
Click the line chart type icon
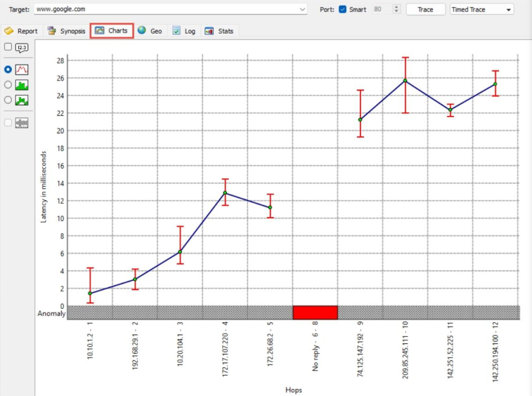22,70
